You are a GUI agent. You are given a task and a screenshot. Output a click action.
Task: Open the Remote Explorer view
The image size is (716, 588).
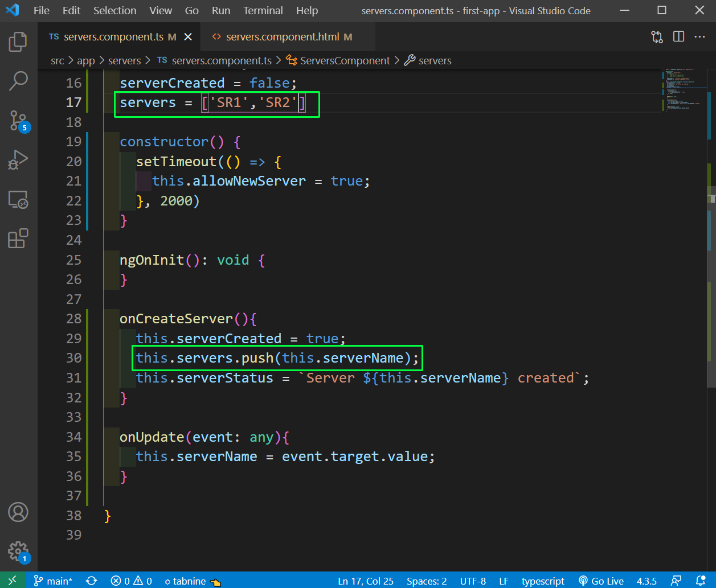[x=18, y=199]
